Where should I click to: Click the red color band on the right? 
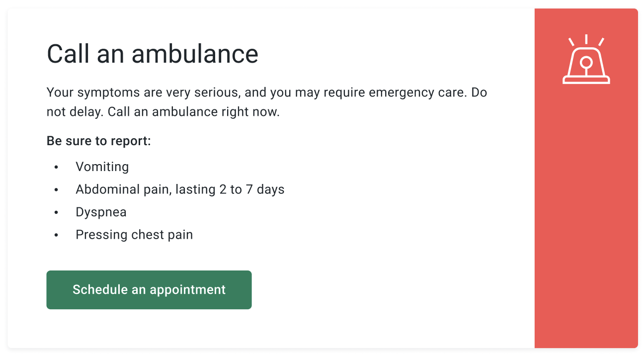[x=586, y=224]
